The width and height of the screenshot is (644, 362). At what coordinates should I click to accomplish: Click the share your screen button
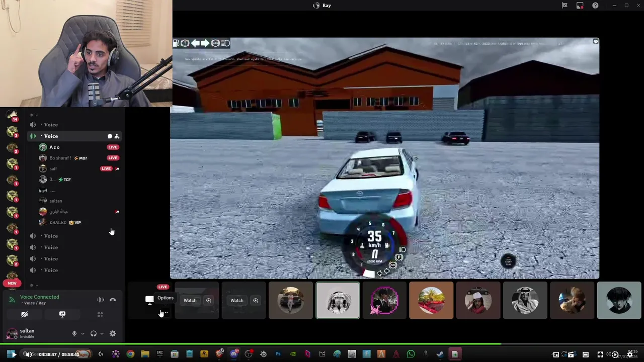coord(62,314)
